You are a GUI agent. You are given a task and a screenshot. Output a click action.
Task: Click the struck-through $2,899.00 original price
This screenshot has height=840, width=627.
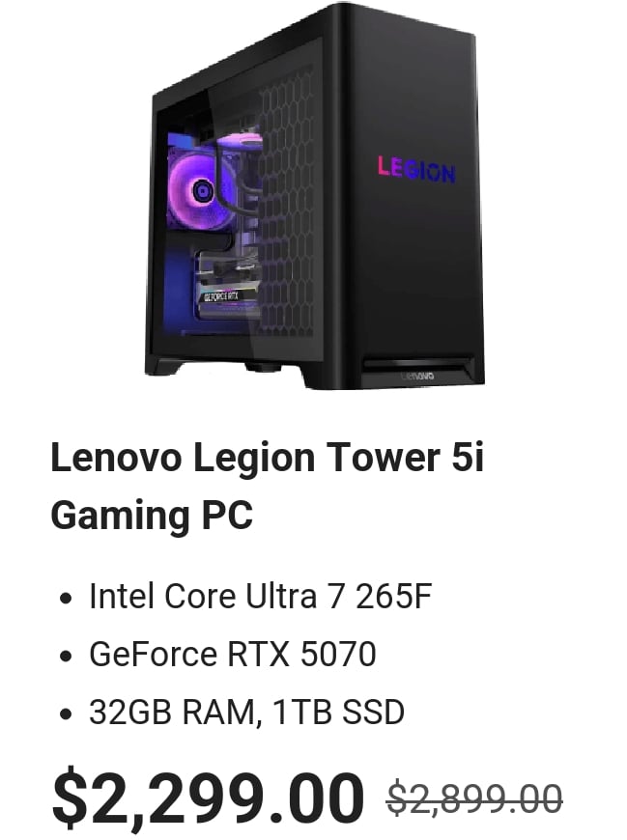coord(474,798)
